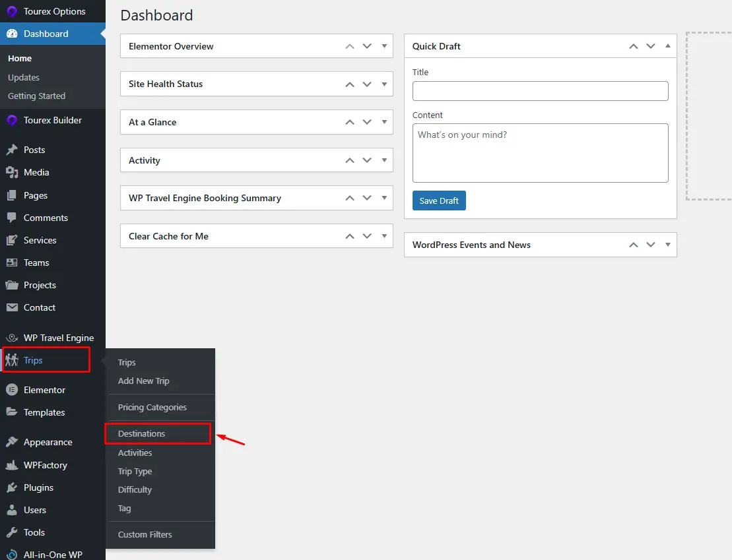Open Trip Type submenu item
Viewport: 732px width, 560px height.
coord(135,472)
